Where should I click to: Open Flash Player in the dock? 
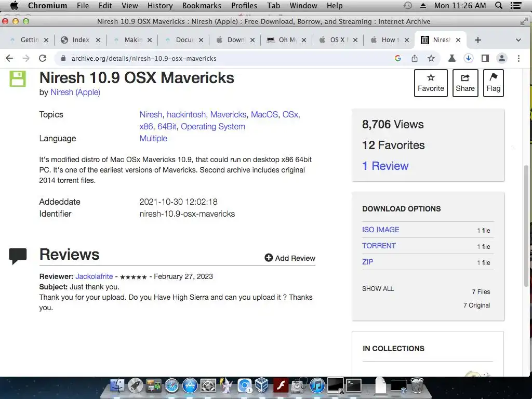[281, 386]
